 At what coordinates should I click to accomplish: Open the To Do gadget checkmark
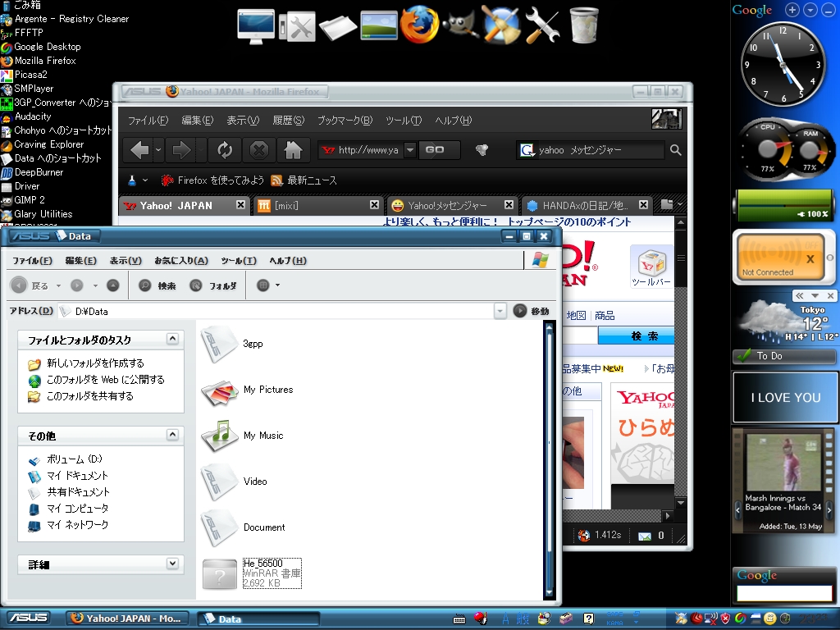(x=743, y=356)
